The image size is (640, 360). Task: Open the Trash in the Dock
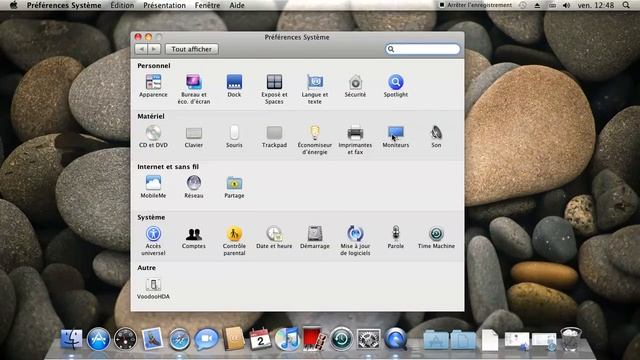coord(571,339)
